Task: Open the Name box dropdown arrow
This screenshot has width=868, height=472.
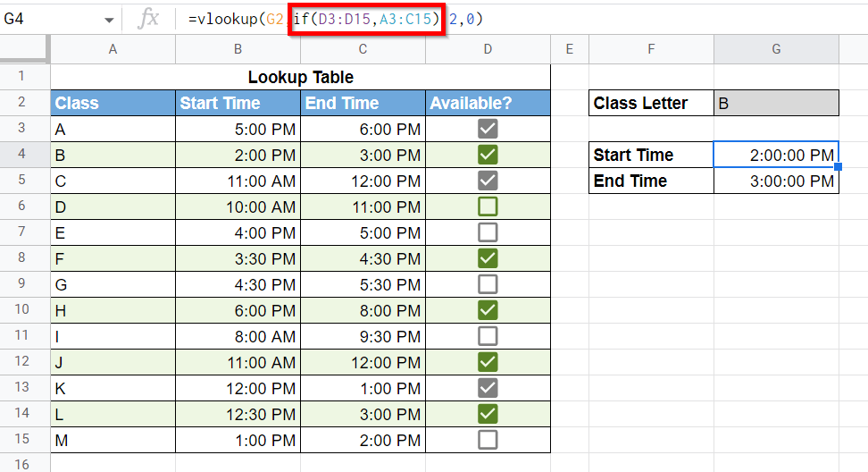Action: pos(109,20)
